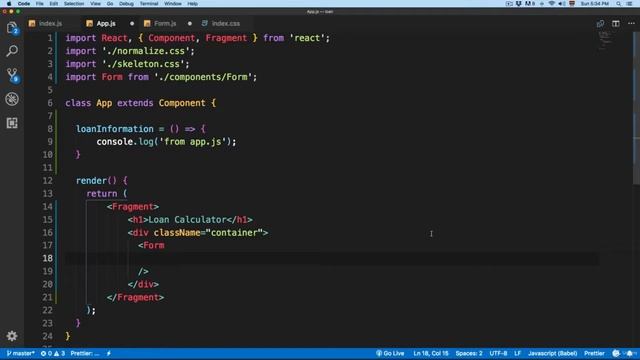Open notifications bell in status bar

click(630, 353)
